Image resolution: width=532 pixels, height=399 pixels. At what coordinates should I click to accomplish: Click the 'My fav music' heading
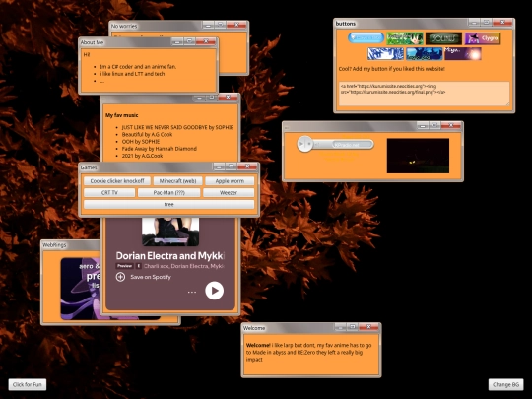[122, 115]
